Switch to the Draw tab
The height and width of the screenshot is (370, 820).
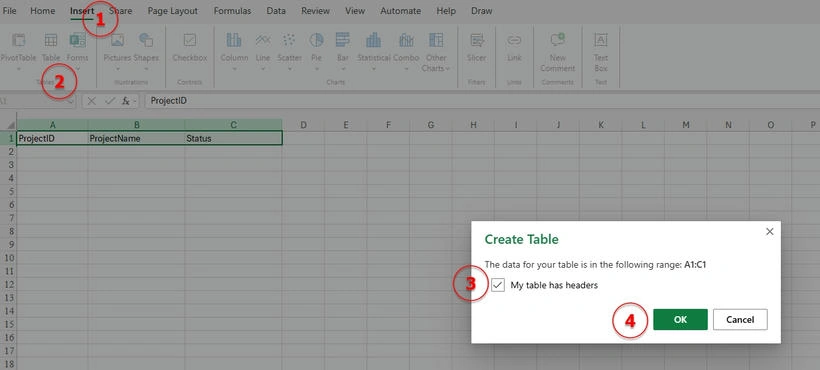click(481, 10)
